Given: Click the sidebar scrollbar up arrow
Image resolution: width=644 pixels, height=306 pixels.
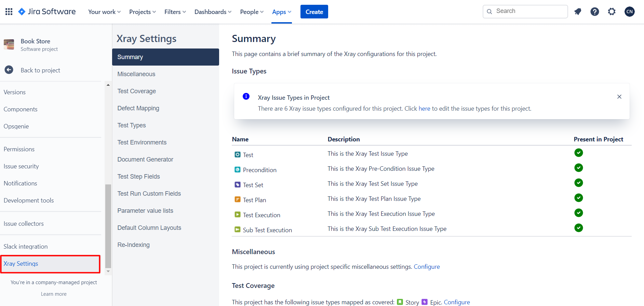Looking at the screenshot, I should pyautogui.click(x=108, y=85).
